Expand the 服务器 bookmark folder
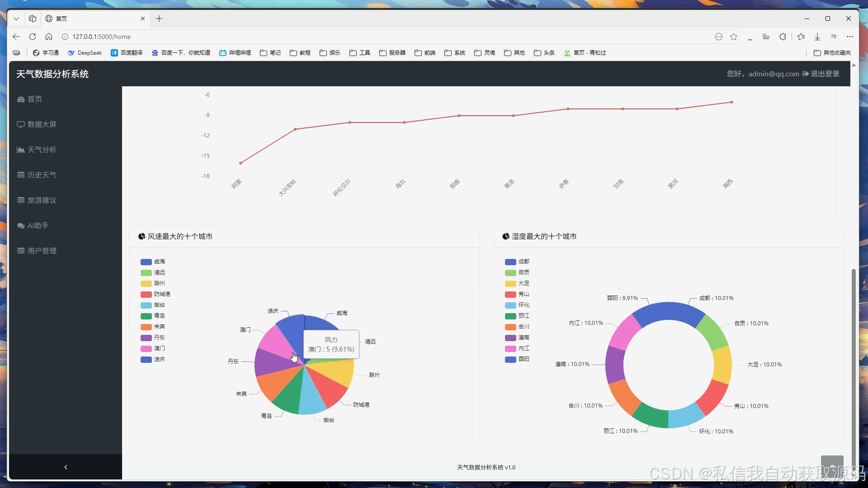 click(392, 53)
